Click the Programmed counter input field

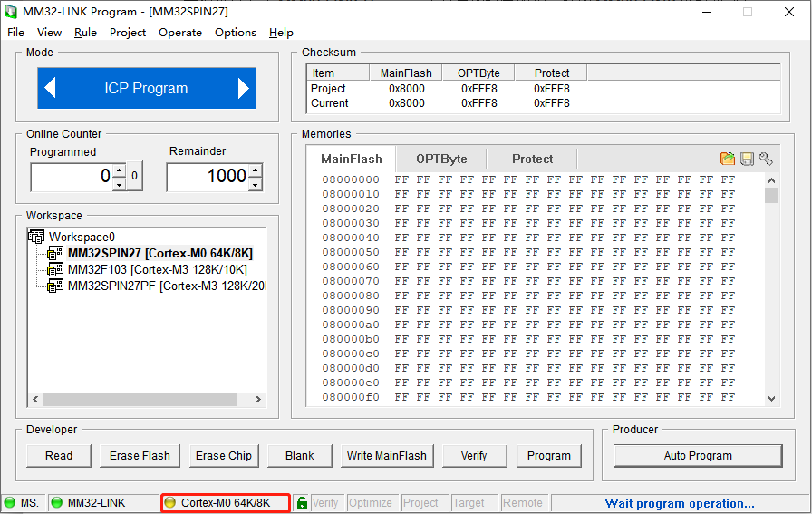(x=72, y=177)
